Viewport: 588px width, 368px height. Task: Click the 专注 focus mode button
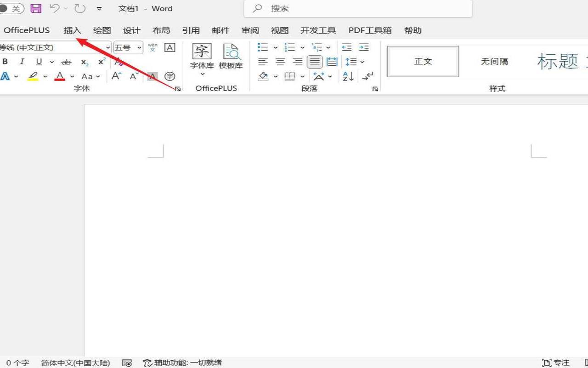(x=556, y=362)
